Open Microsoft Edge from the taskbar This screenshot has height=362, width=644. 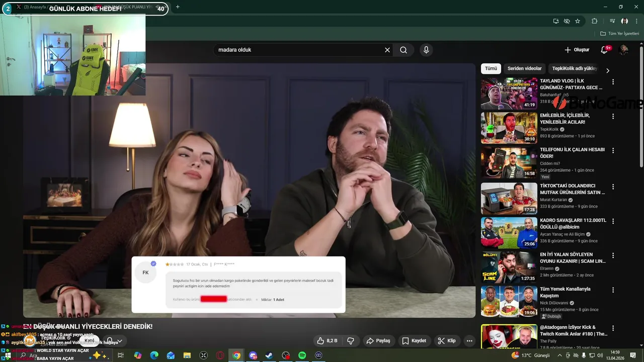coord(154,355)
